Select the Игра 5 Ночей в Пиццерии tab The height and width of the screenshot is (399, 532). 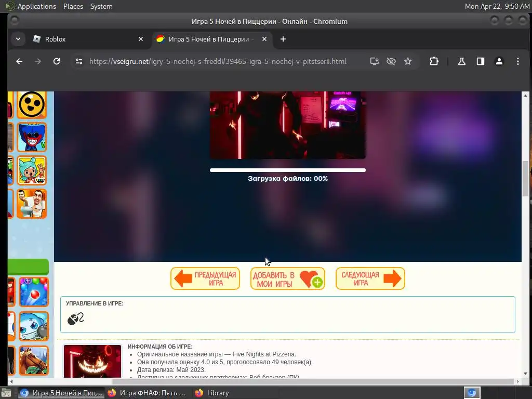pos(212,39)
